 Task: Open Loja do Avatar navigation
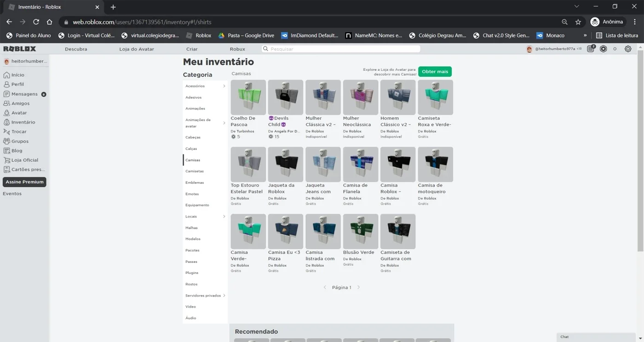coord(137,49)
